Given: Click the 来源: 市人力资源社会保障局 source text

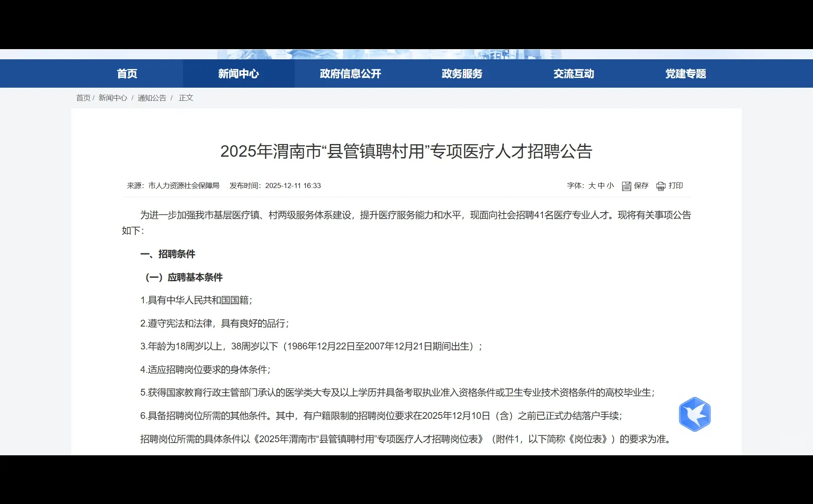Looking at the screenshot, I should pyautogui.click(x=174, y=186).
